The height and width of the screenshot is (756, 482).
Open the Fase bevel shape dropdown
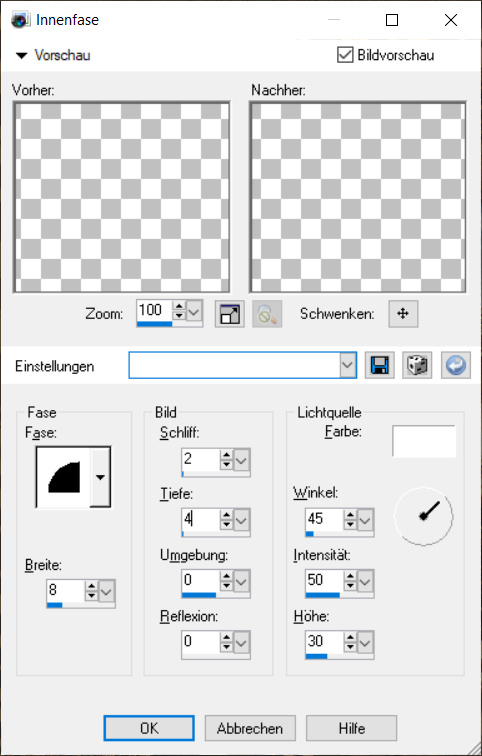click(x=100, y=477)
